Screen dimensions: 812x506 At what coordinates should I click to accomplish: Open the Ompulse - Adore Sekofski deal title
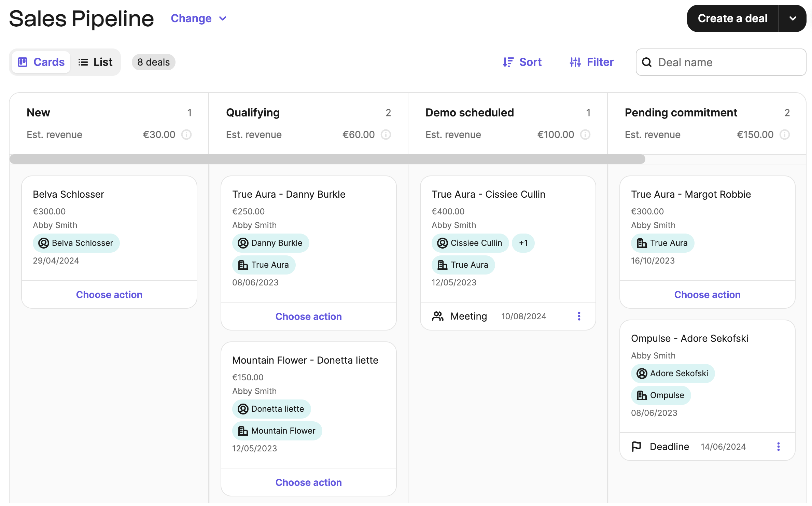(690, 338)
